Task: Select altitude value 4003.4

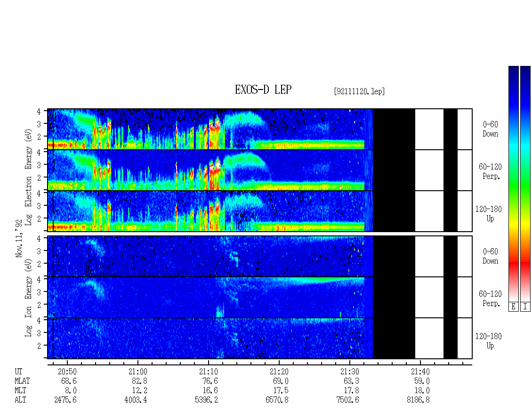Action: [x=136, y=400]
